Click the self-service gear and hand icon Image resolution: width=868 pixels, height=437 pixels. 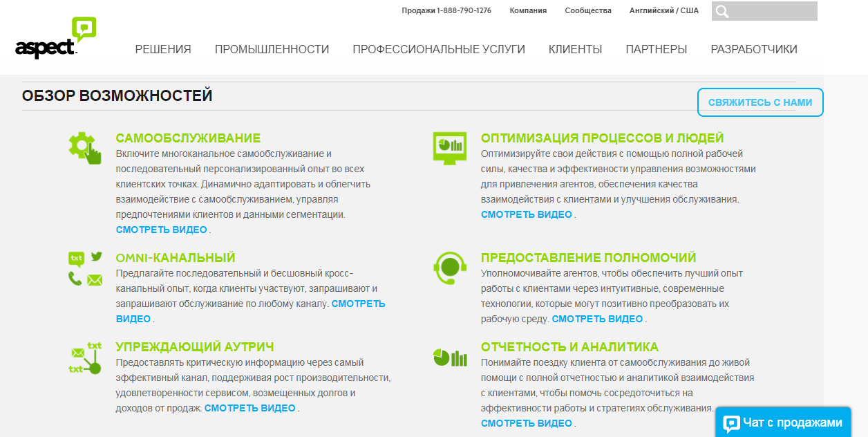pos(85,148)
